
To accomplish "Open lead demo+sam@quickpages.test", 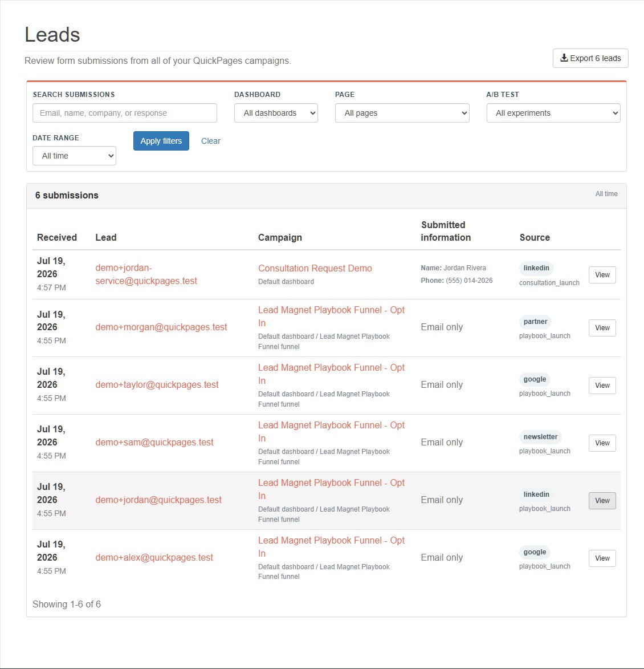I will (x=154, y=443).
